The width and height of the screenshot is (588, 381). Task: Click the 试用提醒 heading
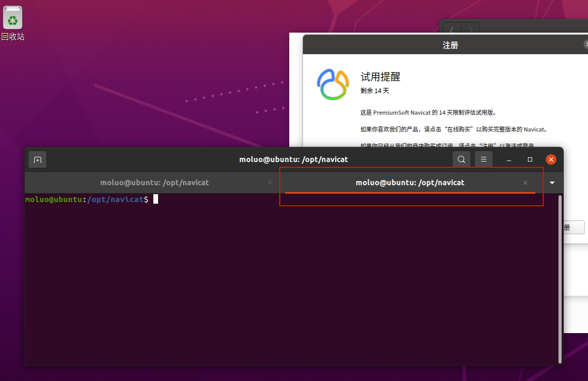click(380, 77)
